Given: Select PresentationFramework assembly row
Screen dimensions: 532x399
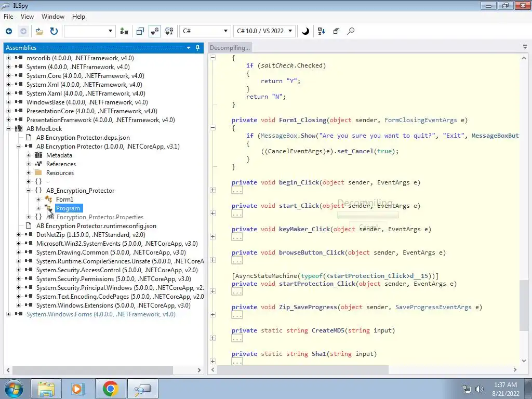Looking at the screenshot, I should 100,120.
